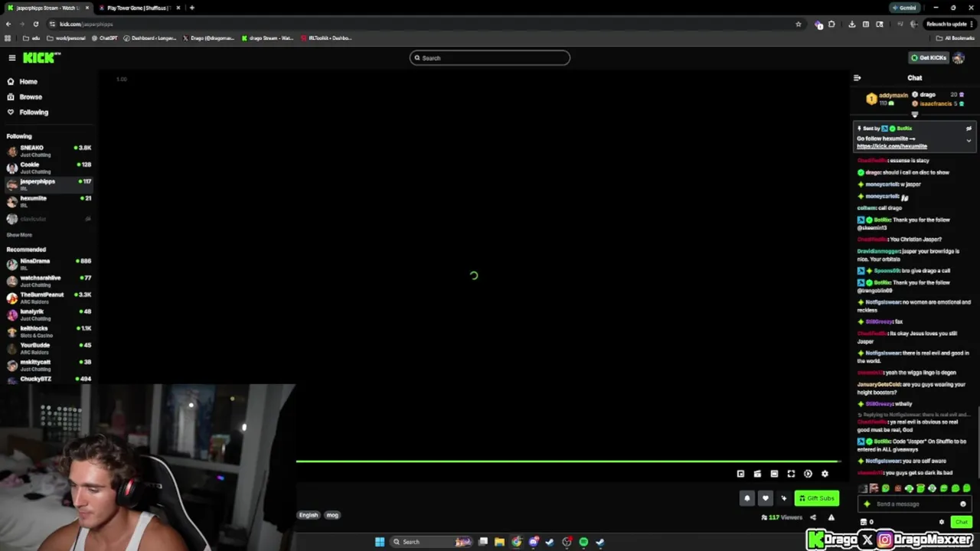The width and height of the screenshot is (980, 551).
Task: Bookmark this page with the star
Action: [x=798, y=24]
